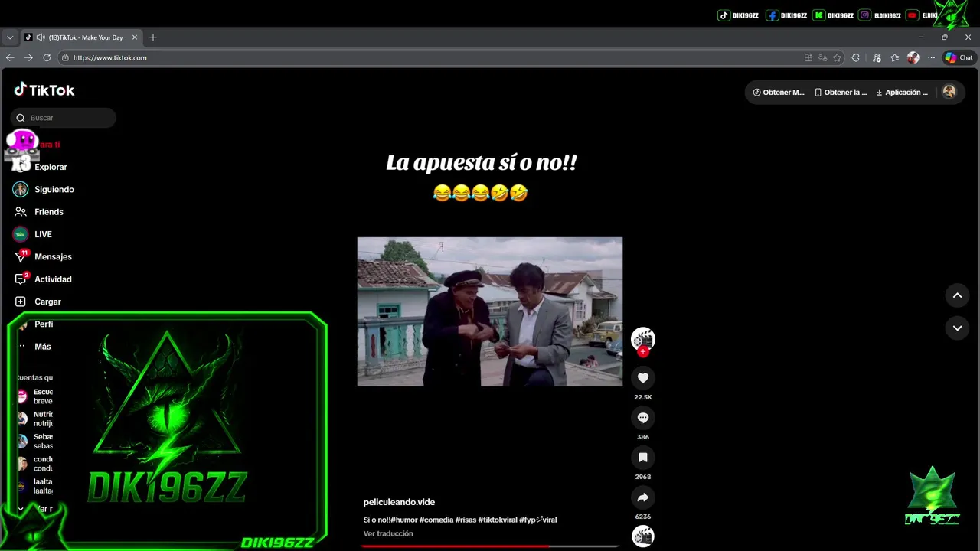This screenshot has height=551, width=980.
Task: Reload the page
Action: click(x=47, y=57)
